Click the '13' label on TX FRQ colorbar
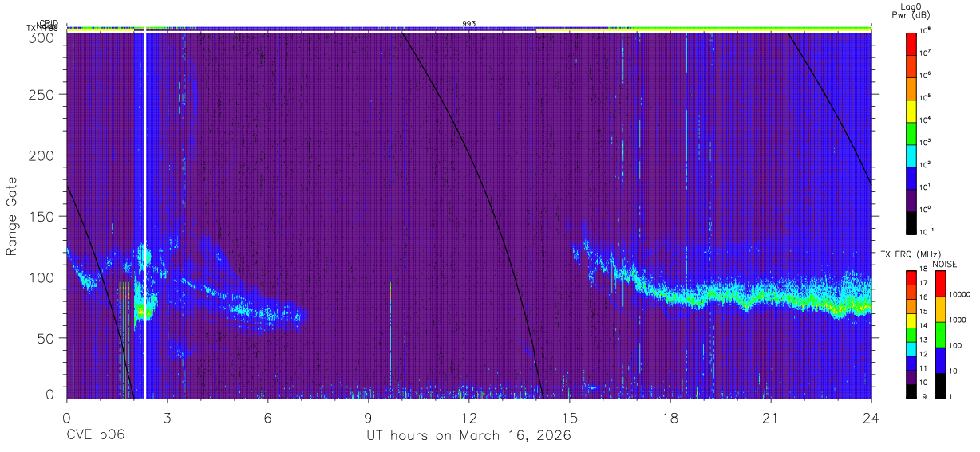The height and width of the screenshot is (452, 980). tap(924, 340)
